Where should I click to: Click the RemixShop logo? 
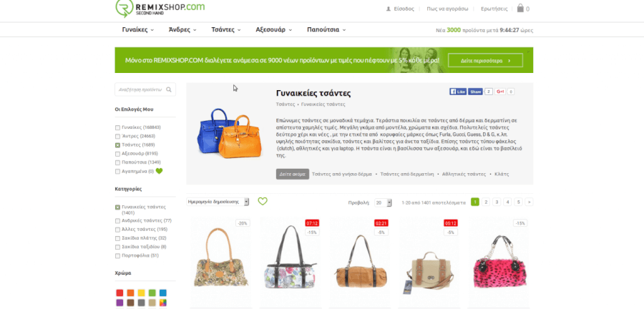(160, 9)
